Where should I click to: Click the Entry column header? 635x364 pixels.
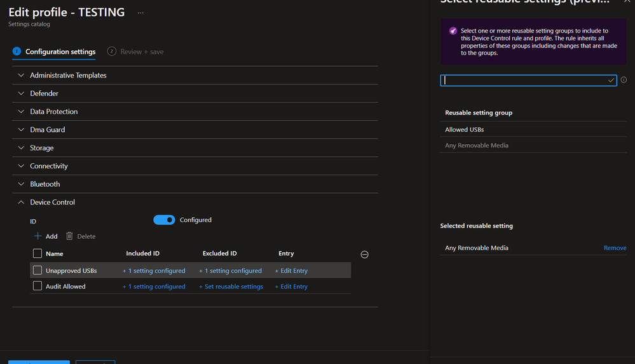286,253
